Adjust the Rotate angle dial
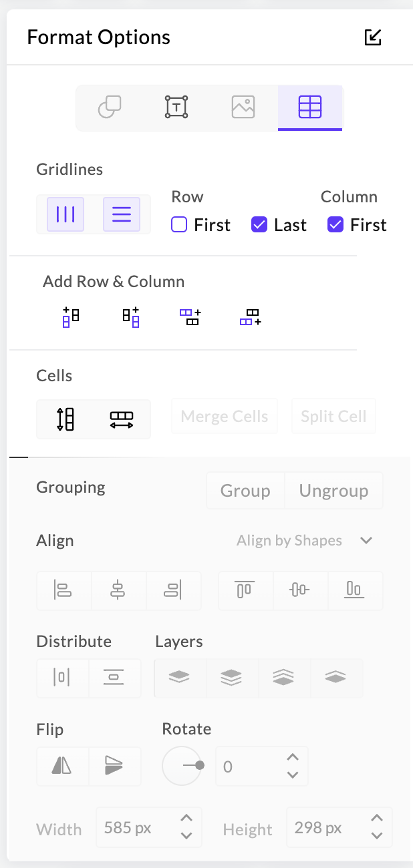Image resolution: width=413 pixels, height=868 pixels. tap(182, 766)
